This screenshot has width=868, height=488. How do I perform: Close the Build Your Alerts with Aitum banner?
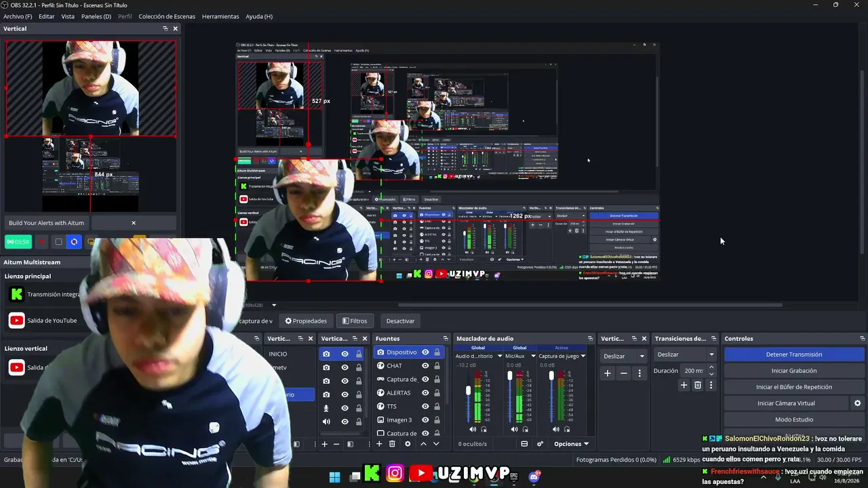(x=134, y=223)
